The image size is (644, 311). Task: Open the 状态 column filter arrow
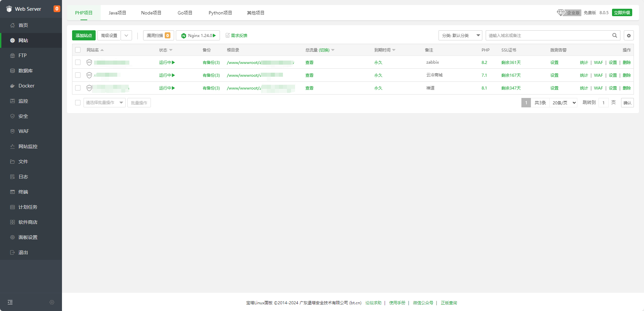pyautogui.click(x=171, y=50)
